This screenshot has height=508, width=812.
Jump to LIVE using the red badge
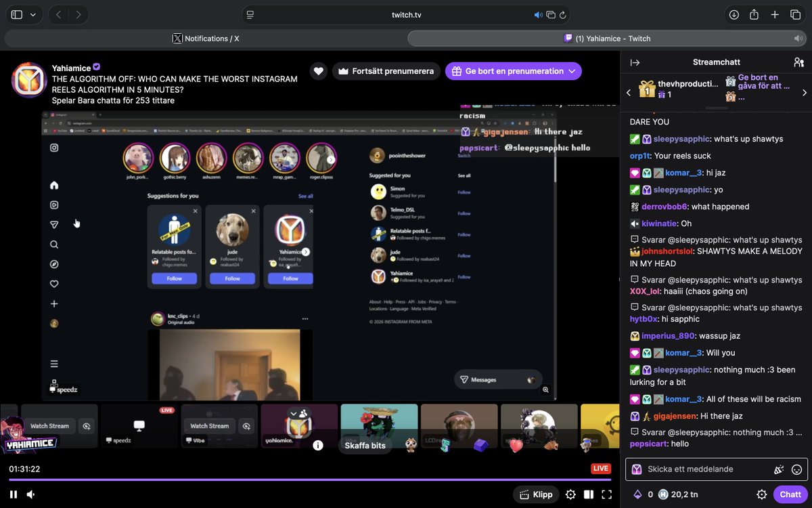click(x=600, y=469)
